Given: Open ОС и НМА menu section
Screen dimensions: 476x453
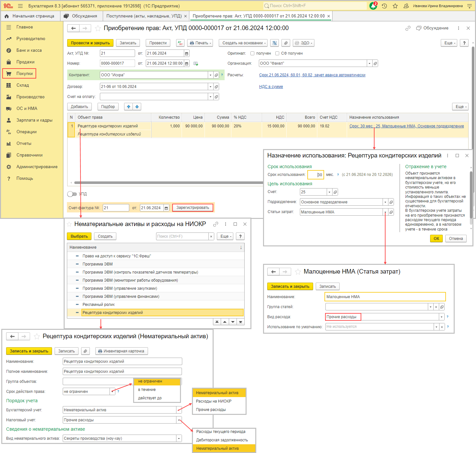Looking at the screenshot, I should coord(27,109).
